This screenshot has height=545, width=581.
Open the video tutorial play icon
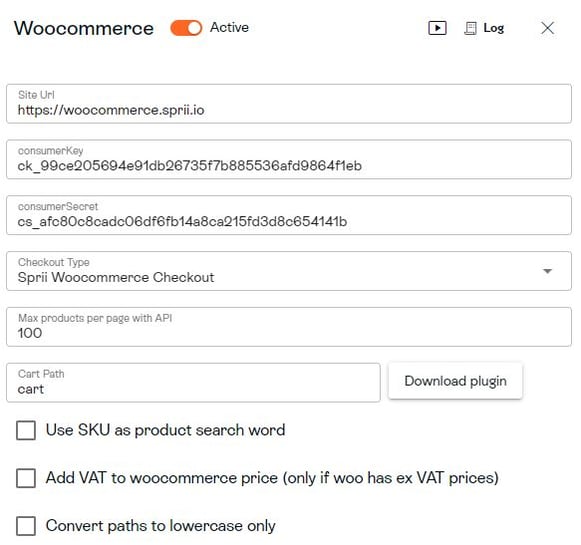coord(437,28)
